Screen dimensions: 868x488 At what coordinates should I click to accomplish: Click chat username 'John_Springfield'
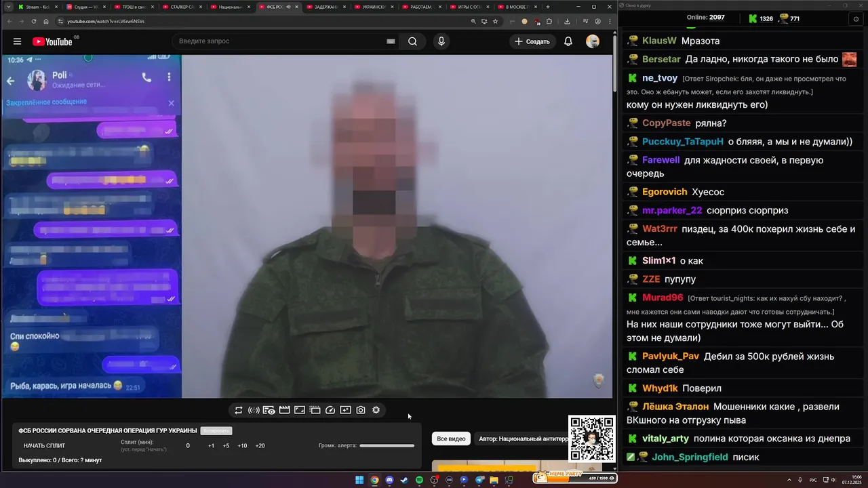[690, 457]
